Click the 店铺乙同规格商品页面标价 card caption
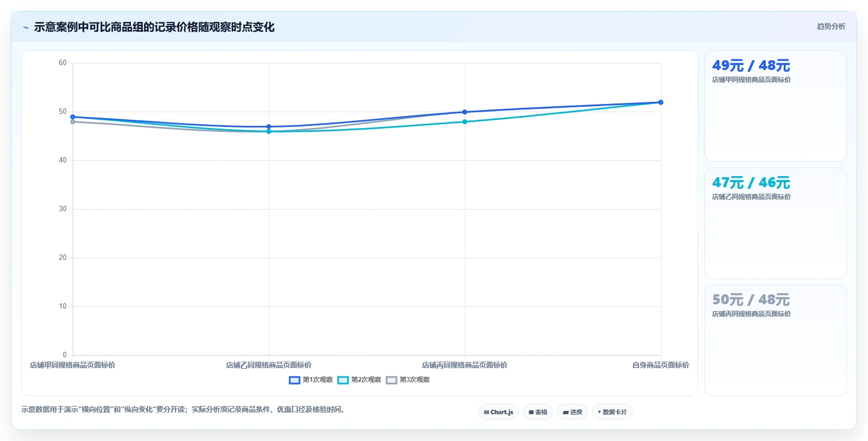The width and height of the screenshot is (868, 441). point(752,197)
